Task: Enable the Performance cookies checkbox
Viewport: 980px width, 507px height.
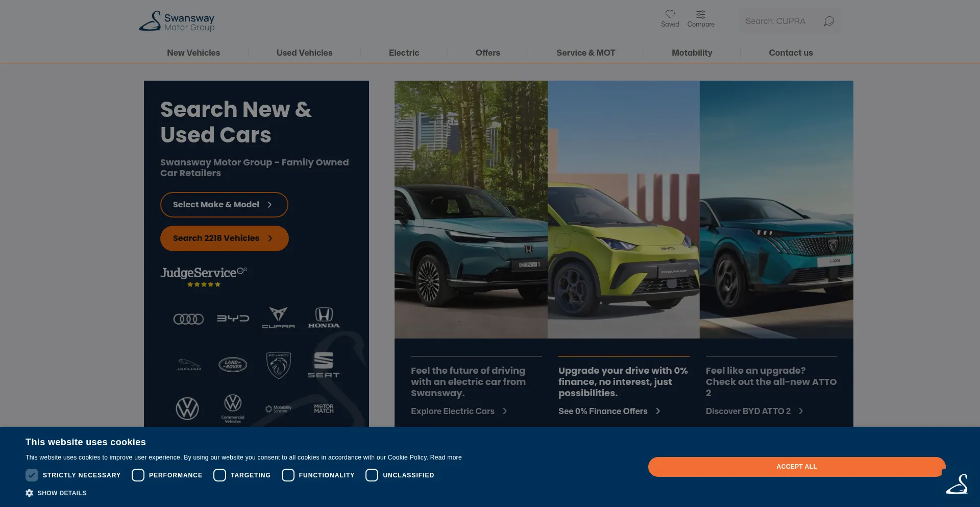Action: 138,475
